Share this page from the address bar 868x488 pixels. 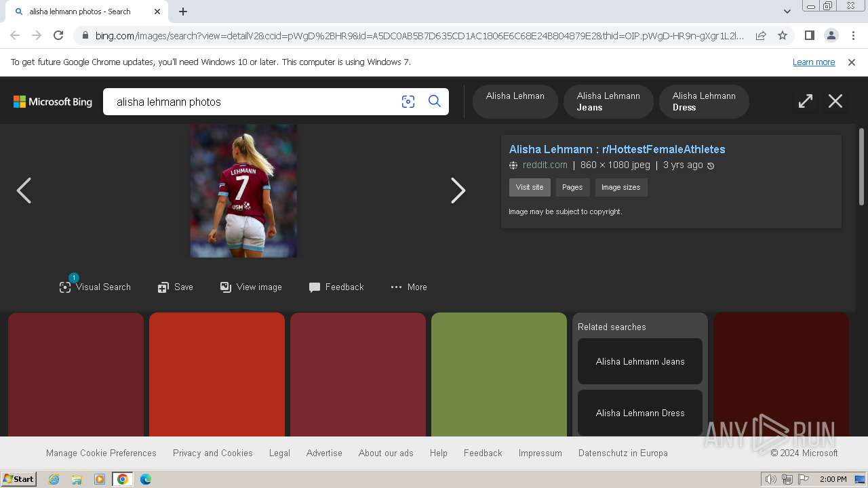[x=761, y=35]
